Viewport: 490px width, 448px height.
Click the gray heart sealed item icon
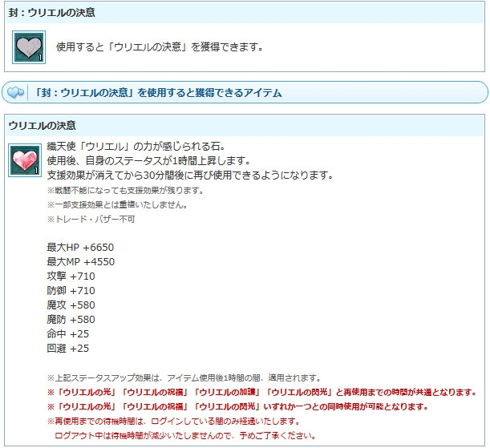coord(29,47)
